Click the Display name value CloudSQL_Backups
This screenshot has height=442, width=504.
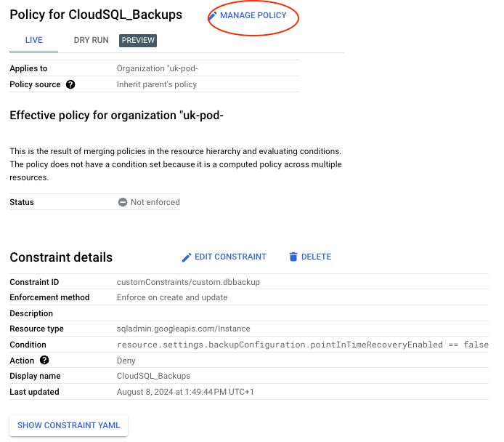click(x=153, y=376)
